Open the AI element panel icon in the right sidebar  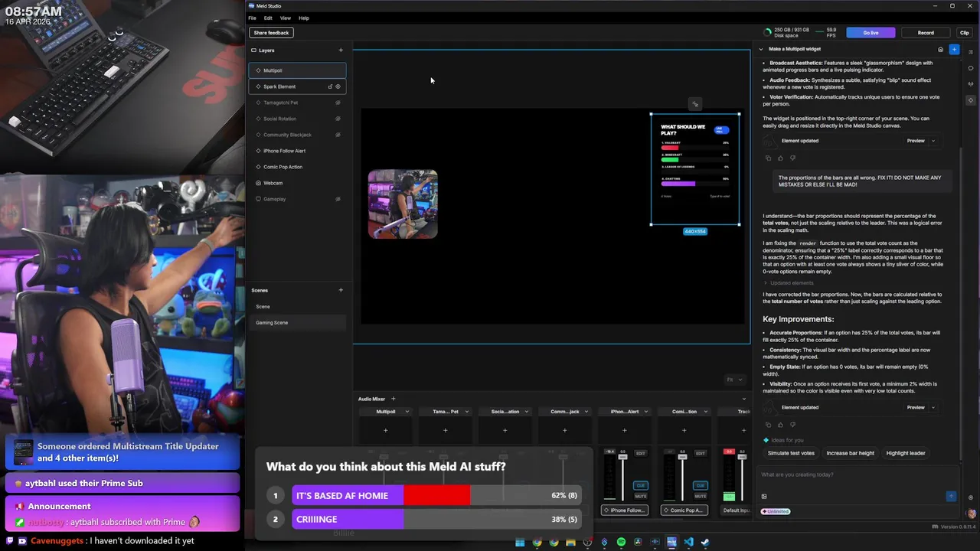pyautogui.click(x=971, y=100)
